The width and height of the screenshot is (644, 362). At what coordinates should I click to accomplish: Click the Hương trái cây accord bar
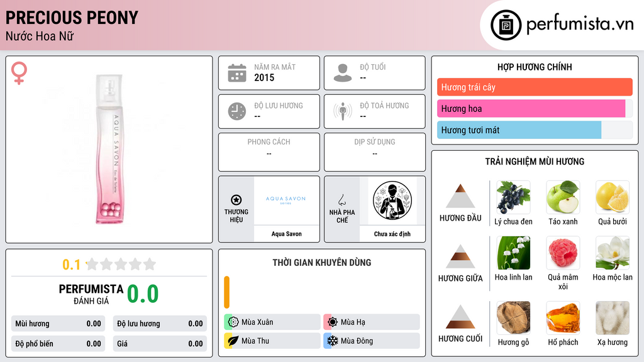(x=535, y=87)
